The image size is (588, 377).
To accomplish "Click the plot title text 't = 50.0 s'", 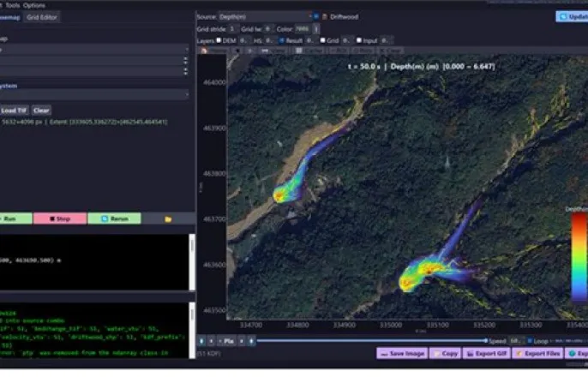I will point(364,67).
